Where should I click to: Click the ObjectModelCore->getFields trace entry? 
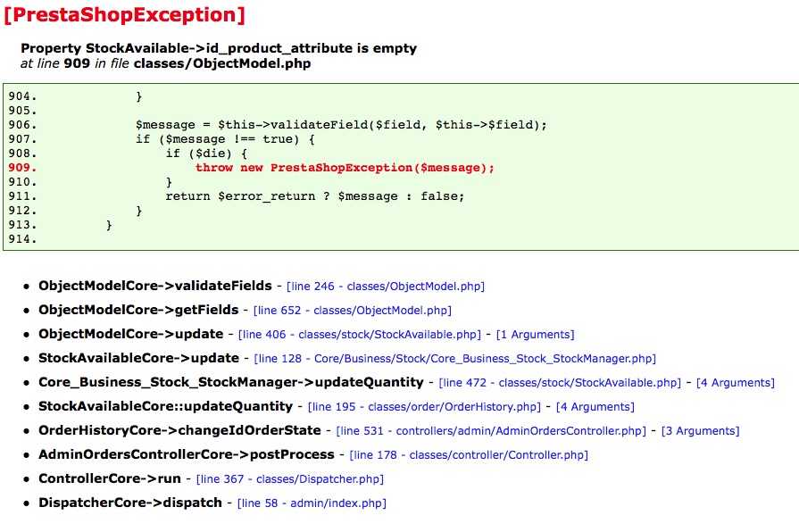tap(138, 310)
